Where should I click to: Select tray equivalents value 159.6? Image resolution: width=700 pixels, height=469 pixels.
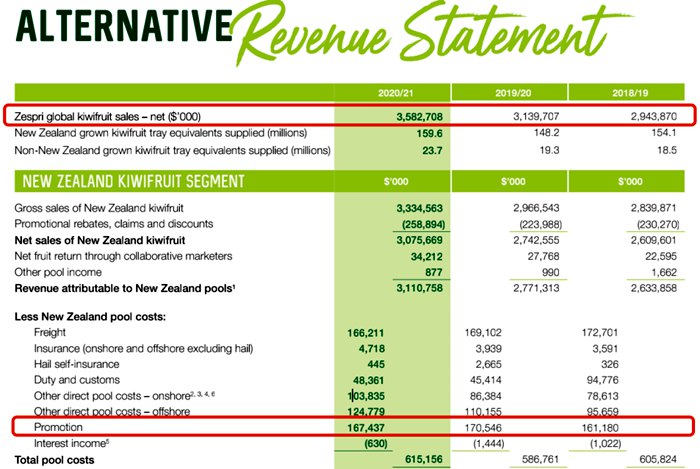pos(429,133)
